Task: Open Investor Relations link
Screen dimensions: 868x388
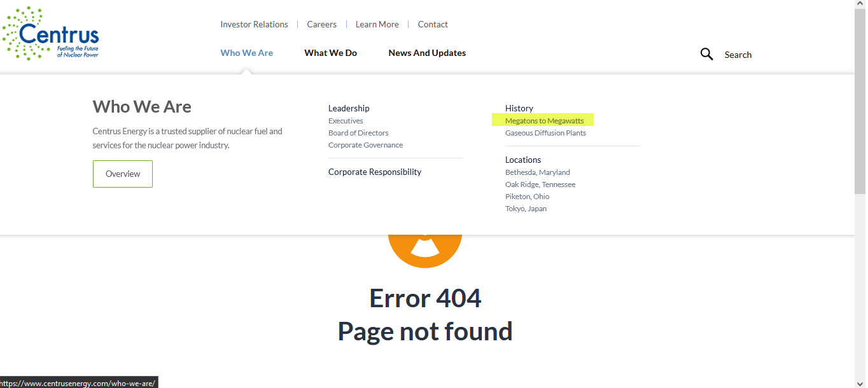Action: point(254,24)
